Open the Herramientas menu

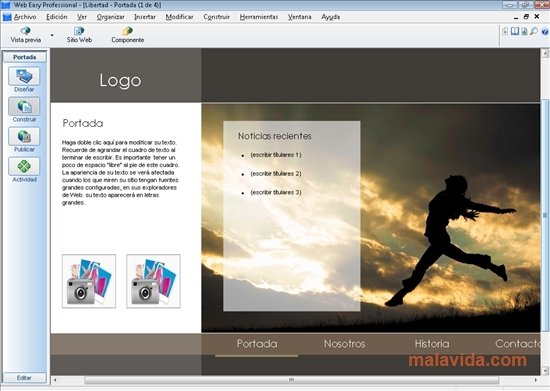[x=259, y=17]
